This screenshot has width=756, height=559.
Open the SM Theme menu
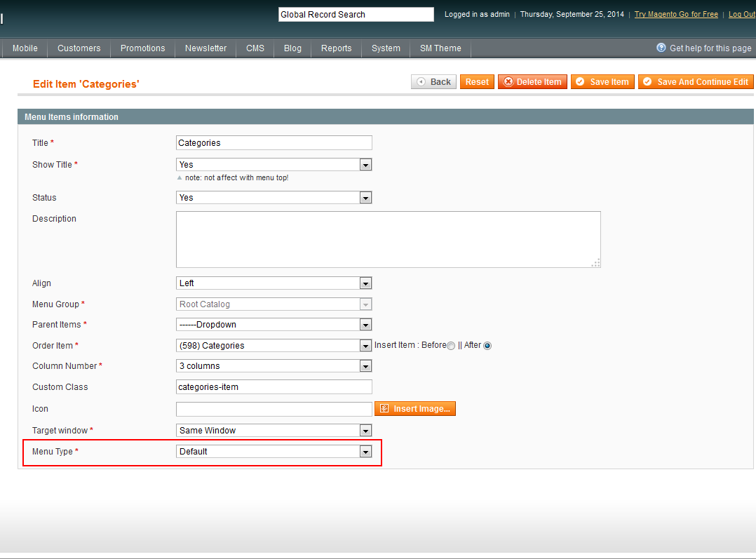(x=440, y=48)
